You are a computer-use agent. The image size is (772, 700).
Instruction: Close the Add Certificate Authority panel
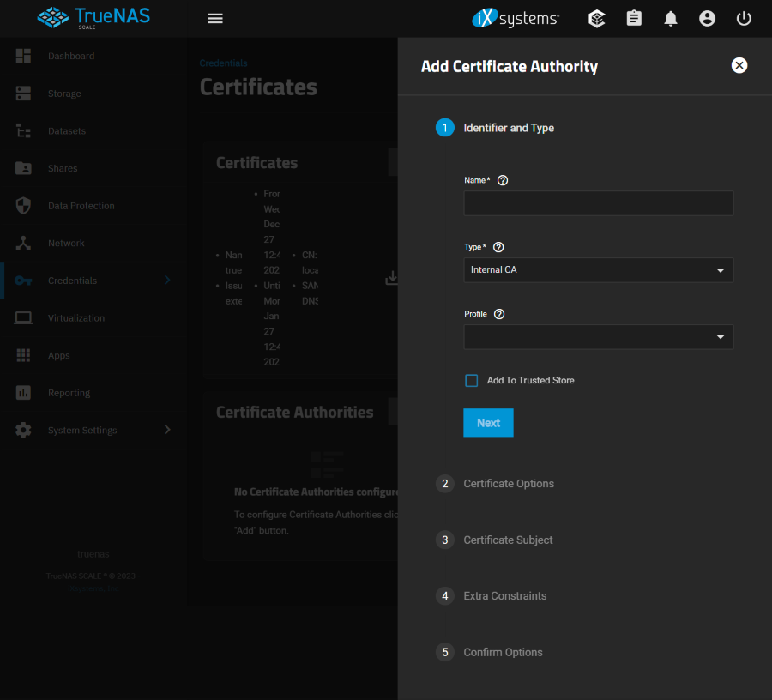click(739, 65)
